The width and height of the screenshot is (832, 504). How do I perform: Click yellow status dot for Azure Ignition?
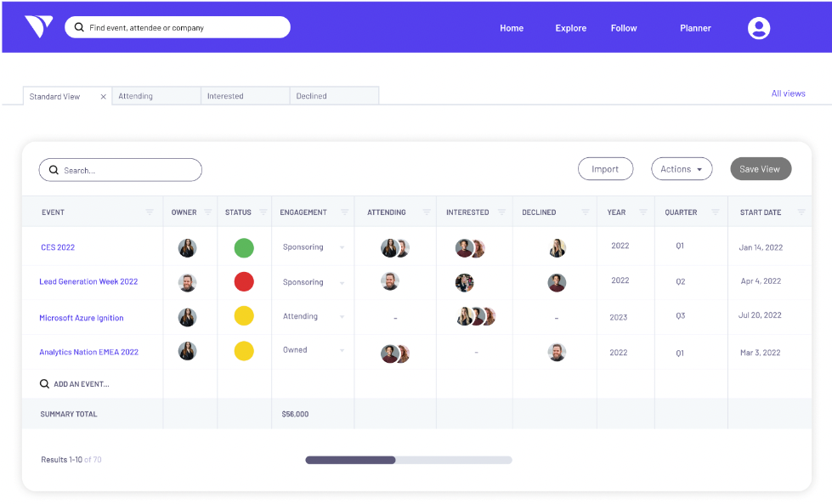click(244, 316)
